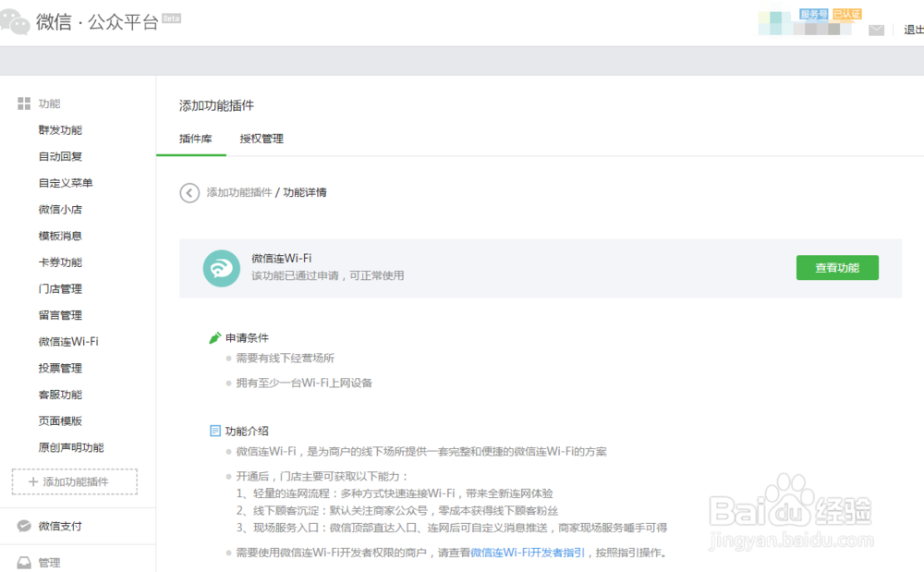Click the dashed 添加功能插件 button
The image size is (924, 572).
click(x=74, y=481)
